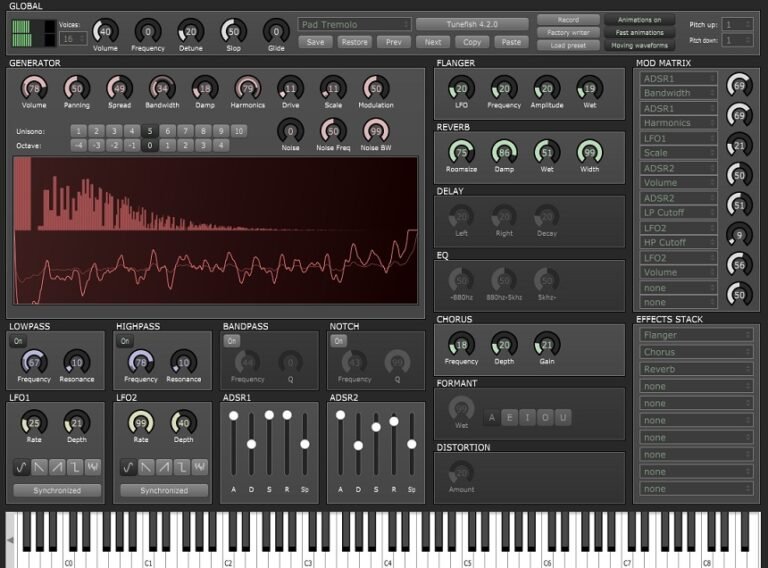Click the Copy preset button
The height and width of the screenshot is (568, 768).
(472, 42)
